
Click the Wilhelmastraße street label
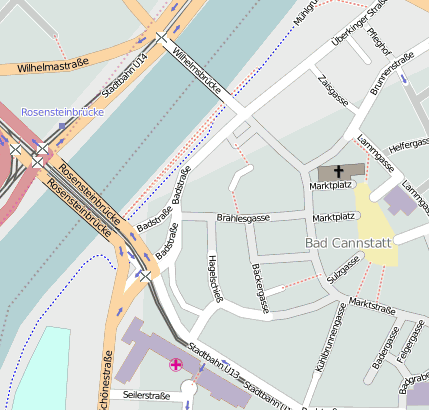tap(53, 65)
